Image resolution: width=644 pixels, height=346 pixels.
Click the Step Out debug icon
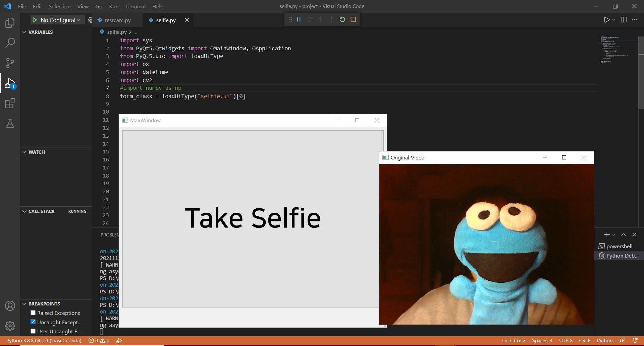pyautogui.click(x=331, y=19)
